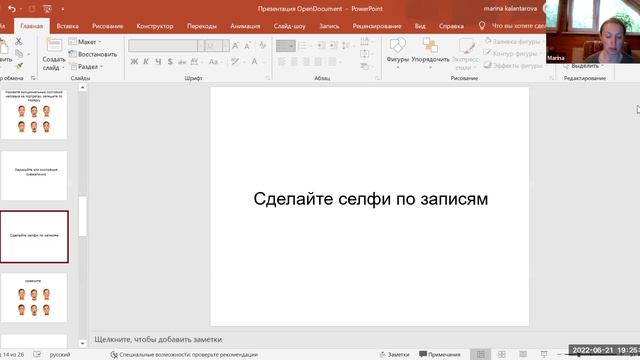This screenshot has width=640, height=360.
Task: Open the Рецензирование tab
Action: click(377, 26)
